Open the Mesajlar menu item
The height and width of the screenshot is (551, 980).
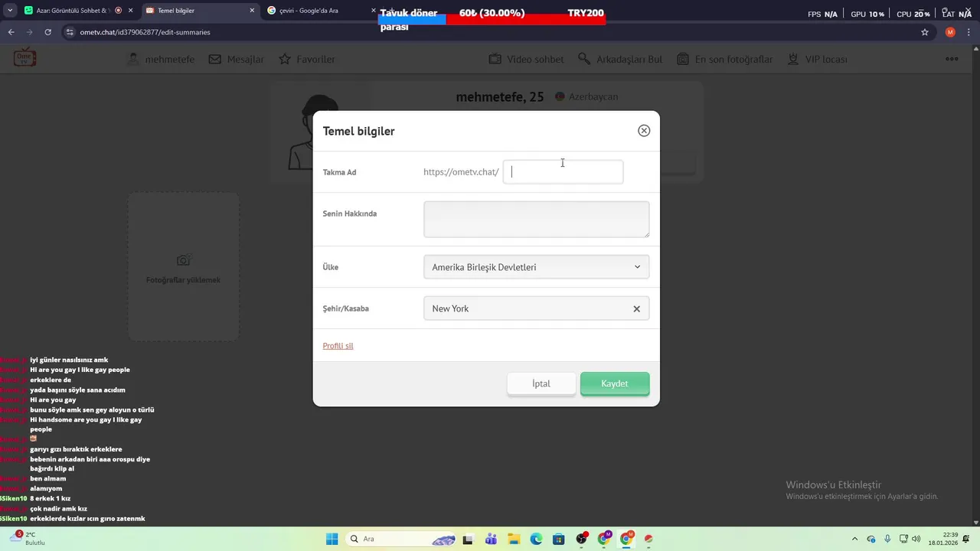click(x=237, y=60)
